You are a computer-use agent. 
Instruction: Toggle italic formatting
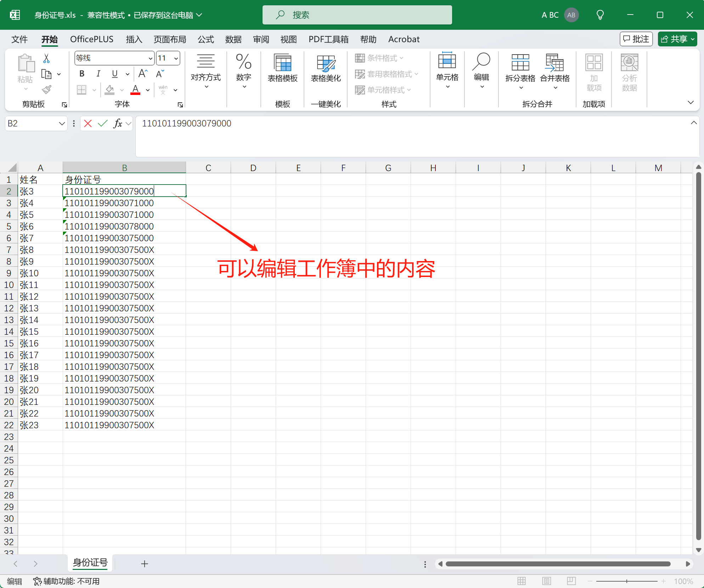[x=98, y=74]
